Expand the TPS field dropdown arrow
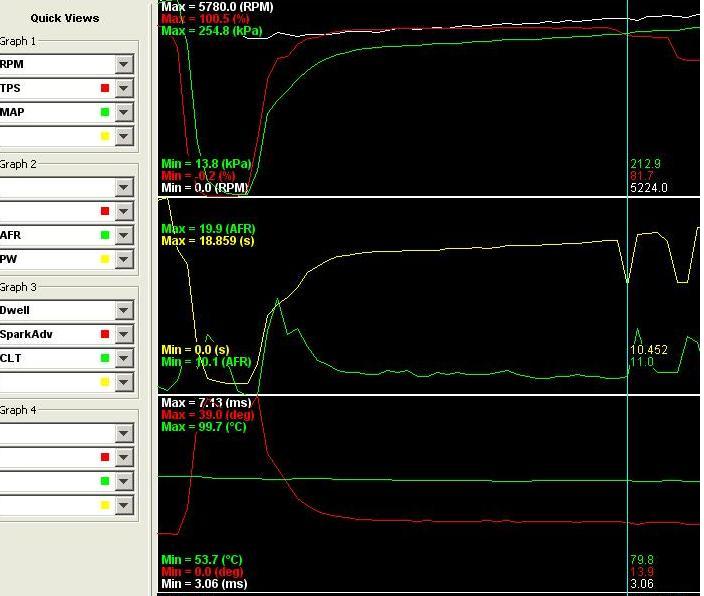The height and width of the screenshot is (596, 704). pyautogui.click(x=123, y=88)
